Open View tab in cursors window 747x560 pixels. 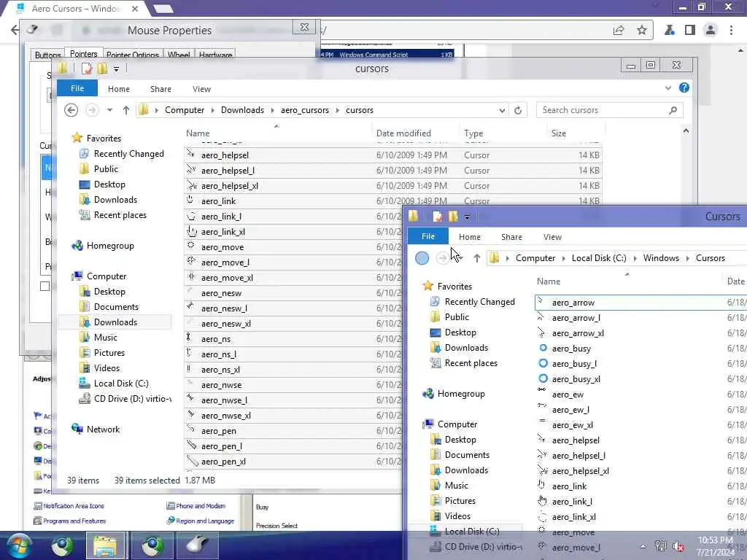pyautogui.click(x=201, y=89)
